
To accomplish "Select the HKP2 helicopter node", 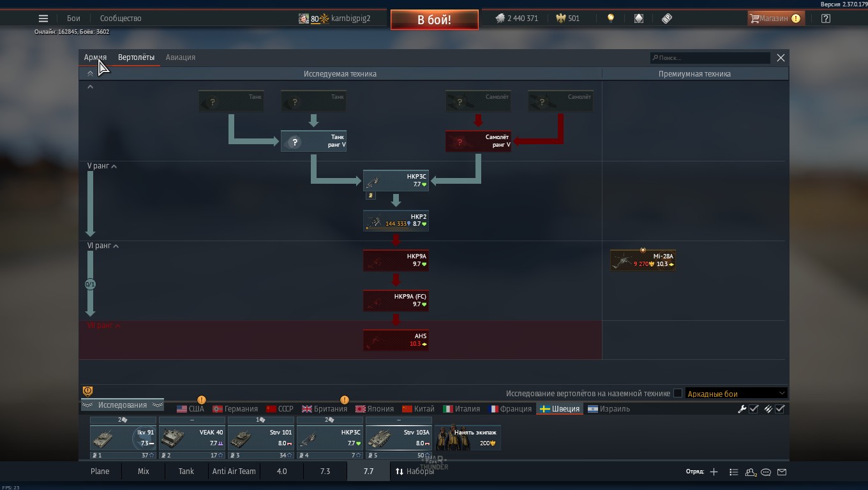I will [396, 220].
